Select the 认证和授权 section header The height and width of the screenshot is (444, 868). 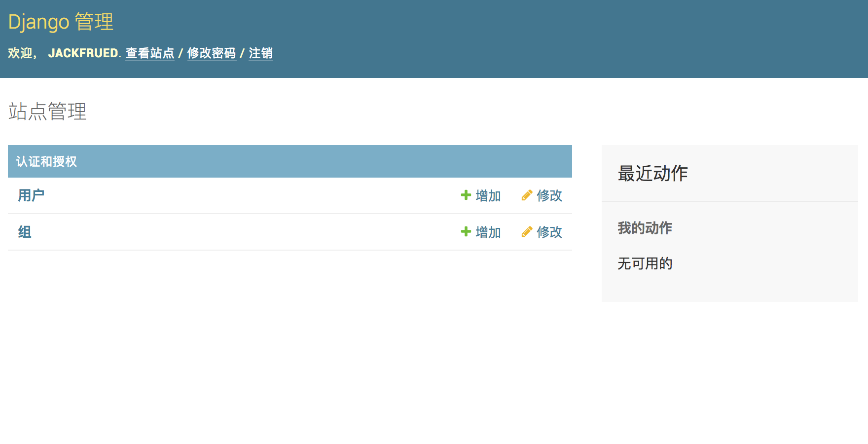click(x=46, y=162)
